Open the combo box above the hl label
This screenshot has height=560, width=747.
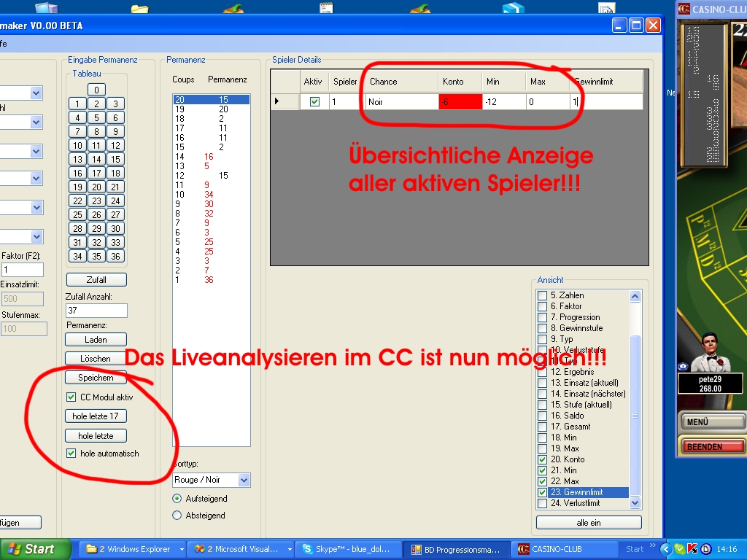(x=36, y=93)
